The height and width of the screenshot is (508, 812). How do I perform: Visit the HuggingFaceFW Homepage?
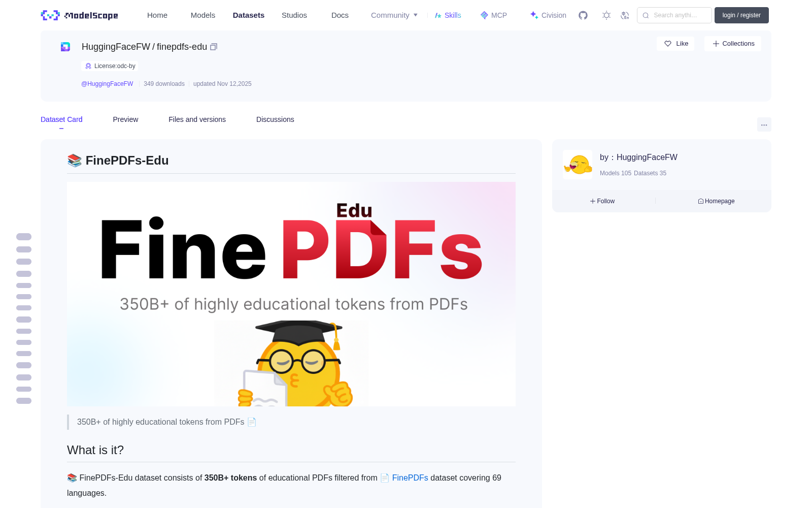click(x=716, y=201)
